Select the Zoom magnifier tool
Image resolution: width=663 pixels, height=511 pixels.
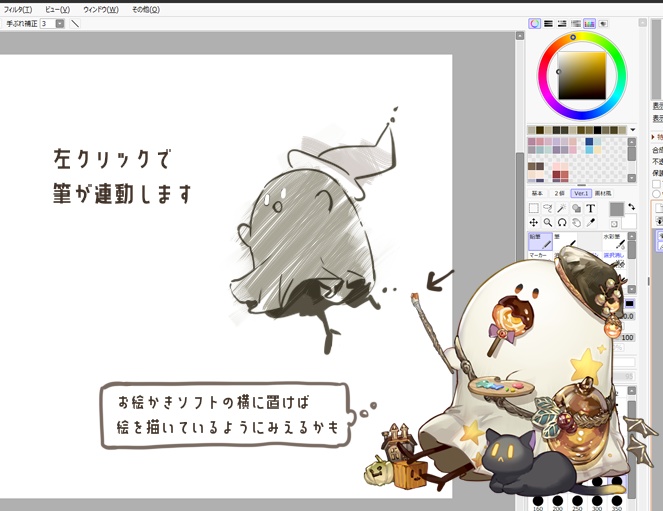(x=548, y=222)
